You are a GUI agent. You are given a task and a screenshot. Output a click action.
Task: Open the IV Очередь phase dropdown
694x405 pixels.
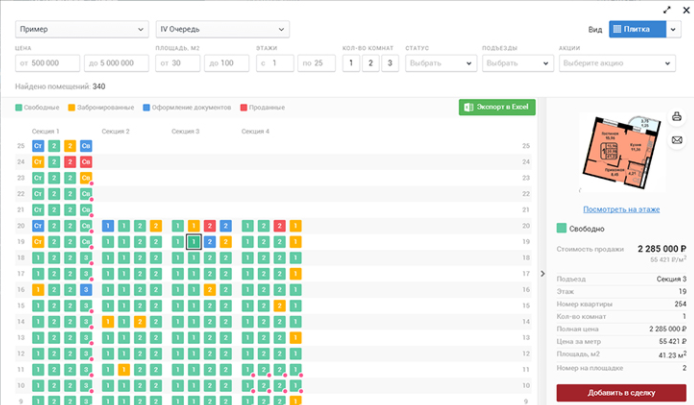pyautogui.click(x=223, y=29)
